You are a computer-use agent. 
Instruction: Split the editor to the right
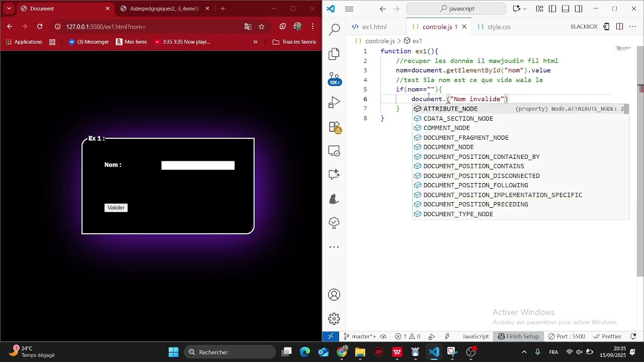620,27
